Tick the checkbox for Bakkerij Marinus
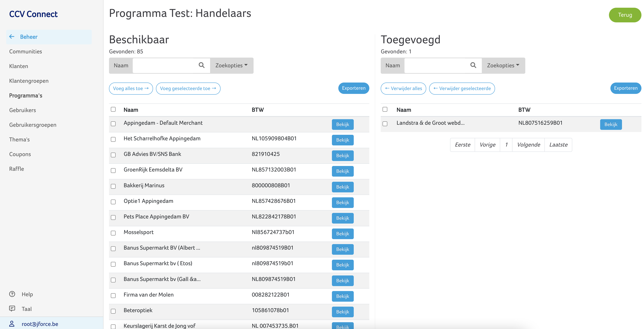644x329 pixels. coord(113,186)
